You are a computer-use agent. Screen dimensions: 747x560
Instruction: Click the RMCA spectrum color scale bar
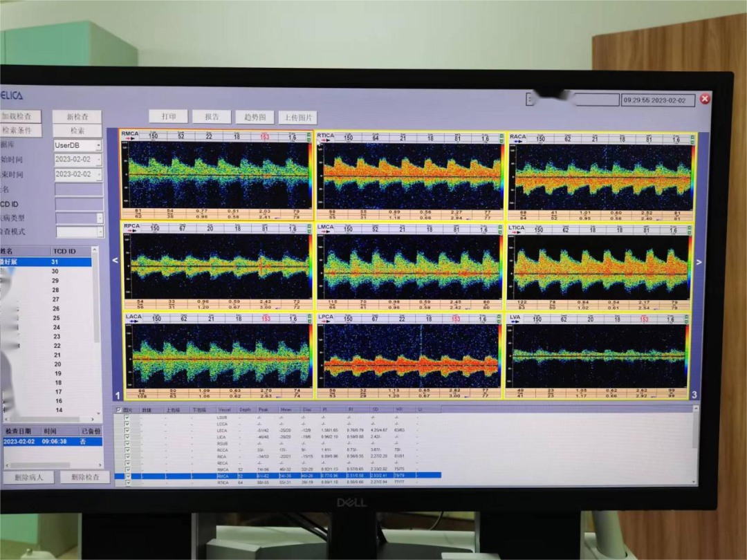point(311,176)
